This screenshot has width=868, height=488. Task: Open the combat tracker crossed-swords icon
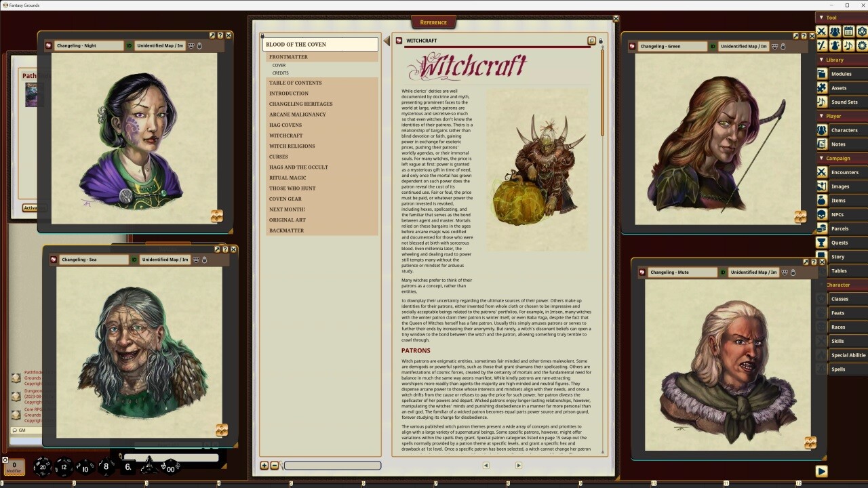822,31
